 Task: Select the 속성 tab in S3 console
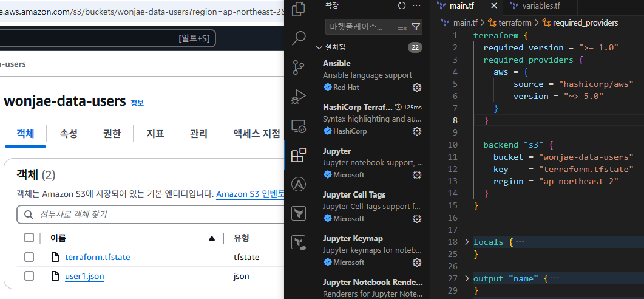tap(69, 134)
